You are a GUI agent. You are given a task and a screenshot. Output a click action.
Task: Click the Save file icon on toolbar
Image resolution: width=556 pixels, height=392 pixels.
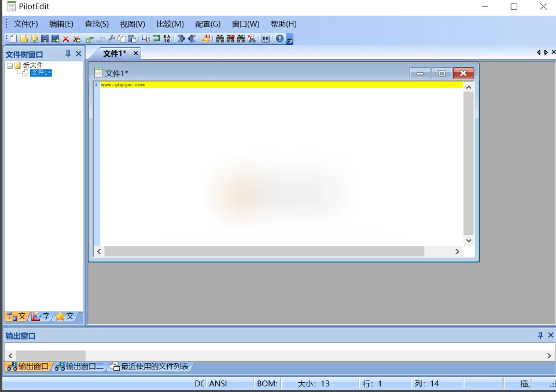tap(45, 39)
